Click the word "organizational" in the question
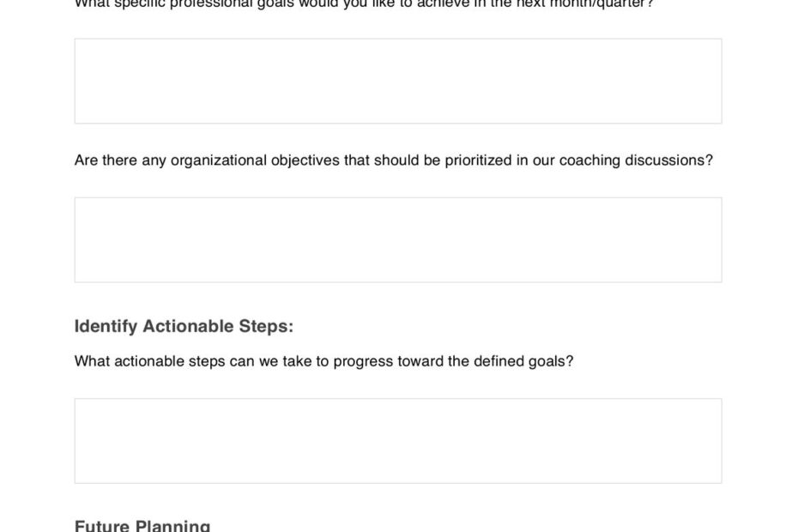The width and height of the screenshot is (798, 532). click(218, 160)
